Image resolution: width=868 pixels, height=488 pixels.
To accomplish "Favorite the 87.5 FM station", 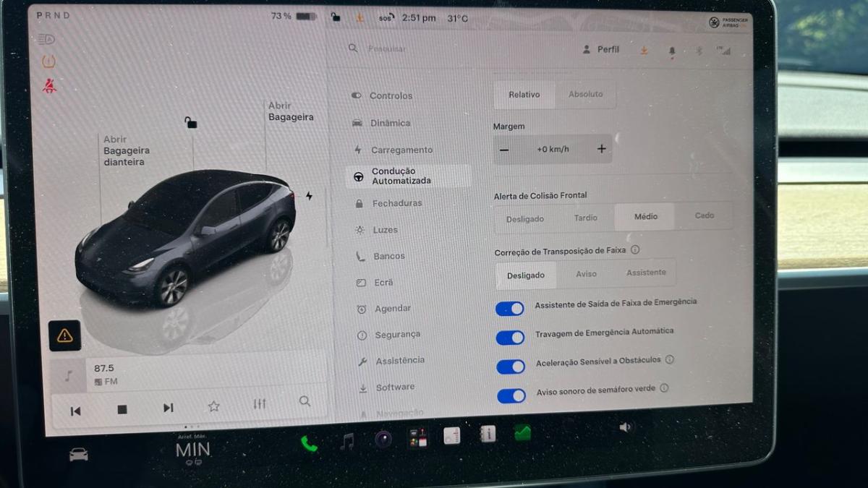I will point(213,406).
